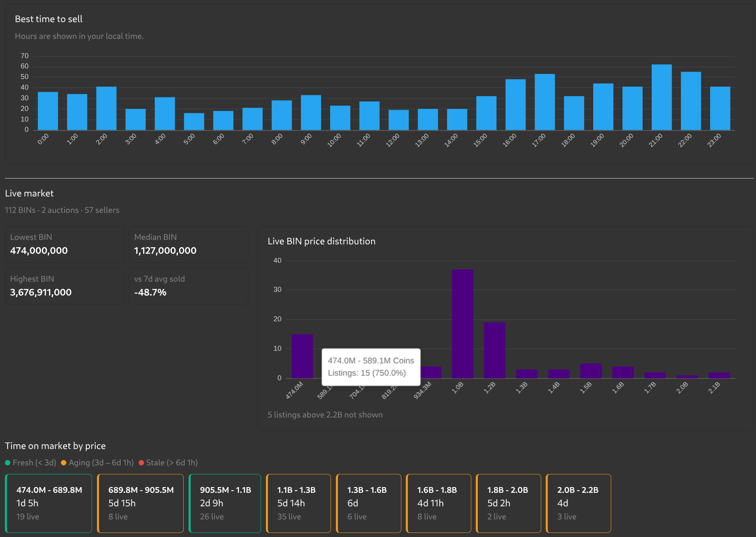This screenshot has height=537, width=756.
Task: Open the 1.6B - 1.8B price card
Action: [439, 503]
